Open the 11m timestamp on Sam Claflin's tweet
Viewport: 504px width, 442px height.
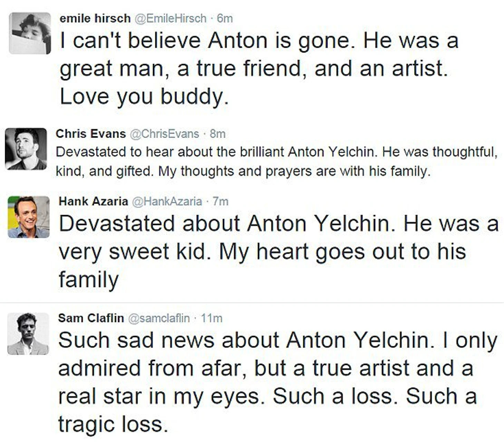pyautogui.click(x=211, y=318)
